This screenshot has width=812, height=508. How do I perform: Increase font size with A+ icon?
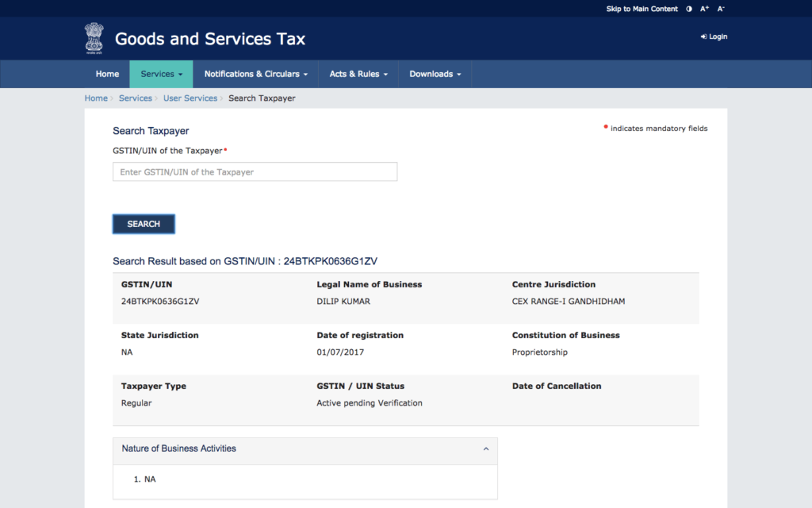(704, 9)
